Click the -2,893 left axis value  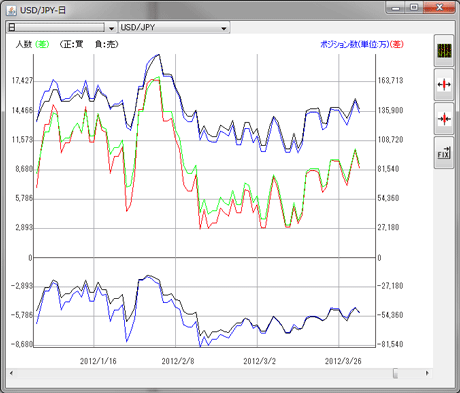[x=22, y=286]
